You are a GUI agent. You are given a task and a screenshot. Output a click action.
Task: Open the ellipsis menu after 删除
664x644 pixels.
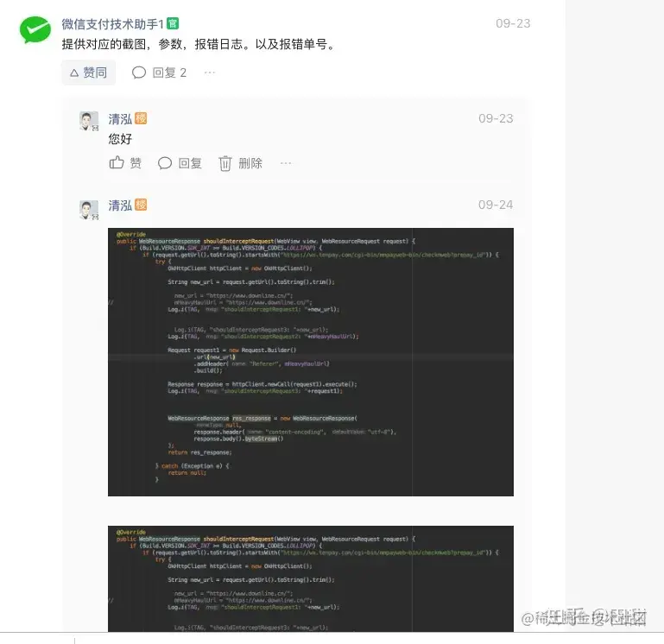(x=286, y=163)
